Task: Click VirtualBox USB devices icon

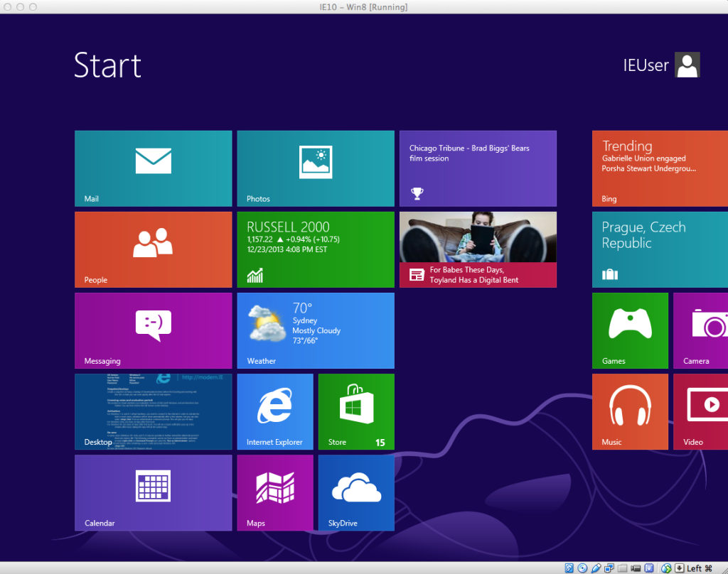Action: coord(596,568)
